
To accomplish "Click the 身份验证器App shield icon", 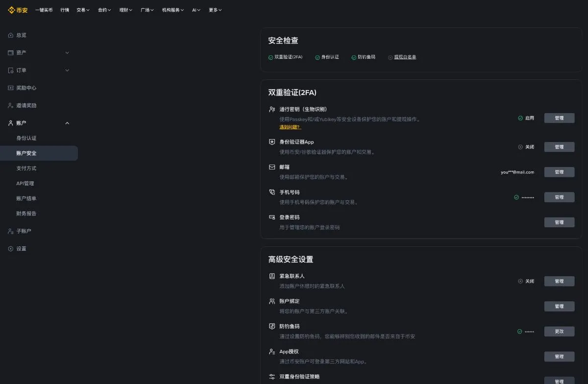I will click(x=272, y=142).
